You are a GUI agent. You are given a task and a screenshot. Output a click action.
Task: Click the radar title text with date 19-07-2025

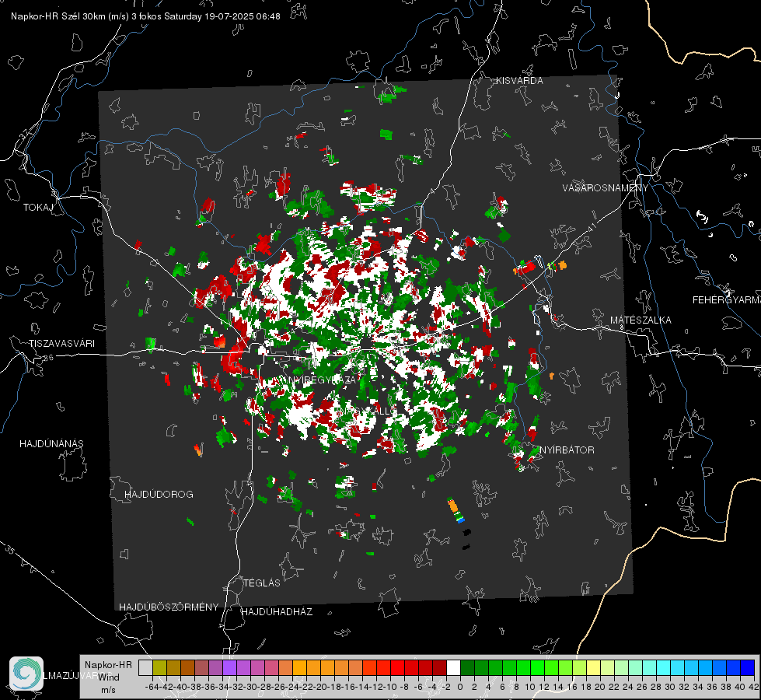(145, 16)
